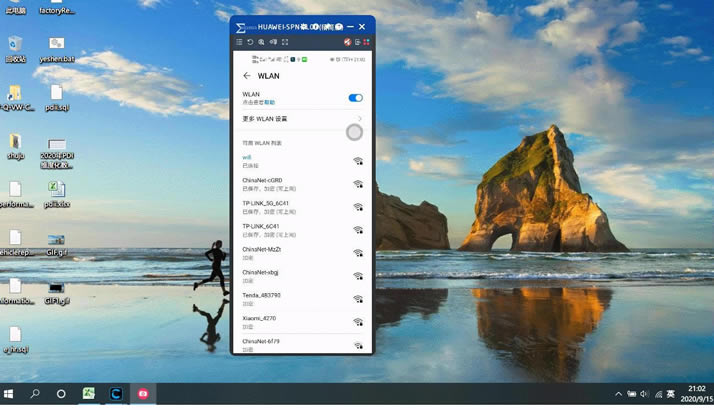
Task: Open the blue help link under WLAN
Action: 270,102
